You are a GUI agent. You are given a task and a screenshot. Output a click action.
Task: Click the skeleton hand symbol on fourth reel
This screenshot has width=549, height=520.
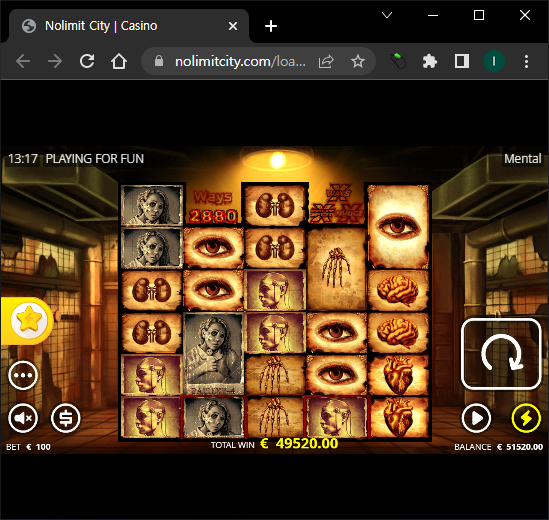coord(336,269)
